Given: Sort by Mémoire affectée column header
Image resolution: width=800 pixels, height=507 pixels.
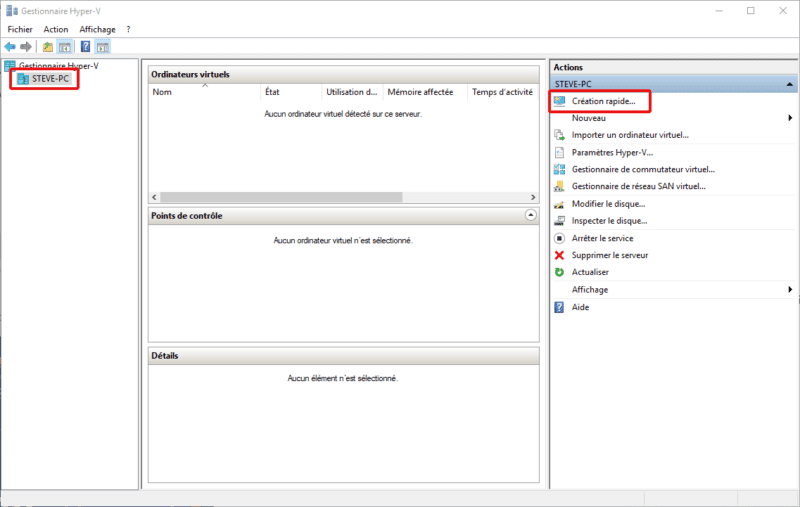Looking at the screenshot, I should pyautogui.click(x=424, y=92).
